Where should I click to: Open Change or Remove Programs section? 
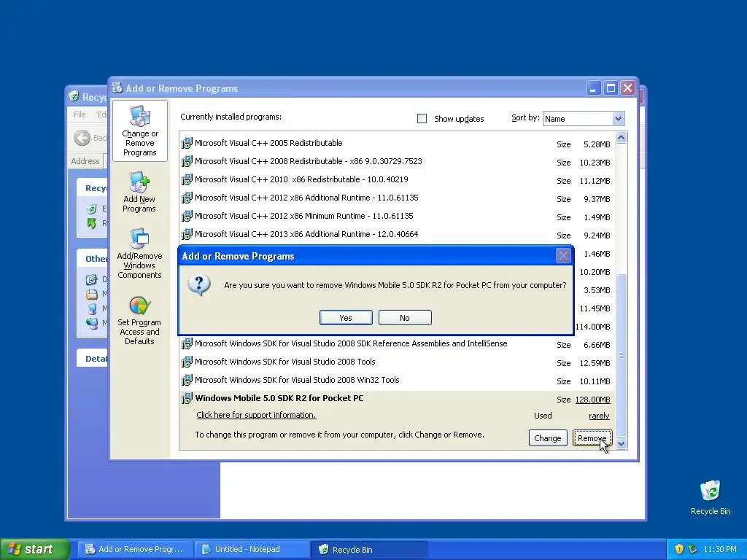coord(139,131)
